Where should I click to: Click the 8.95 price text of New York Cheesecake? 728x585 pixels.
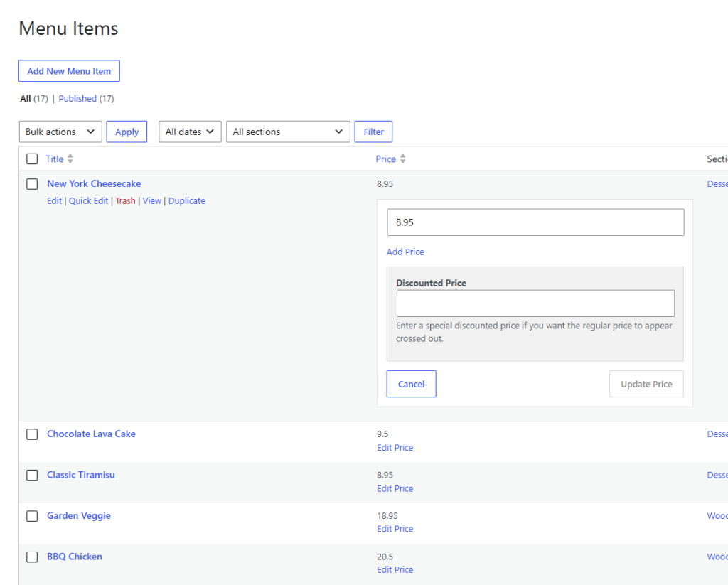(x=385, y=184)
